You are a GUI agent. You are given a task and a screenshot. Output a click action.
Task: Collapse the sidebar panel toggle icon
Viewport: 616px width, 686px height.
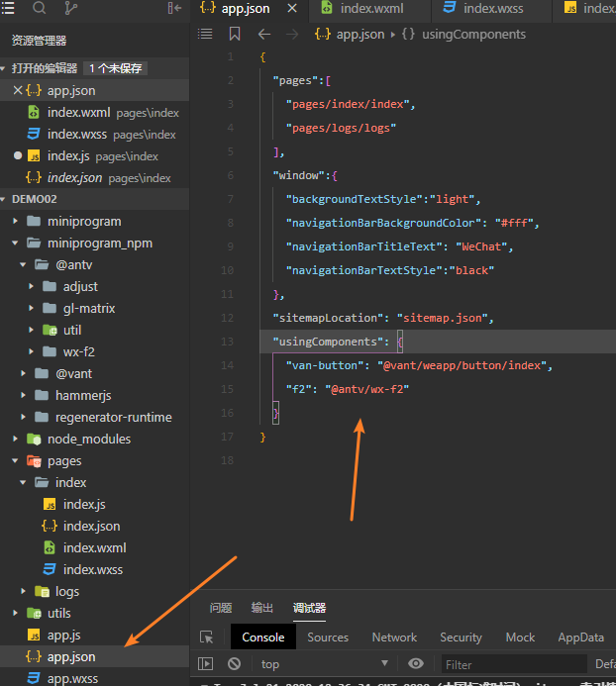pyautogui.click(x=175, y=8)
